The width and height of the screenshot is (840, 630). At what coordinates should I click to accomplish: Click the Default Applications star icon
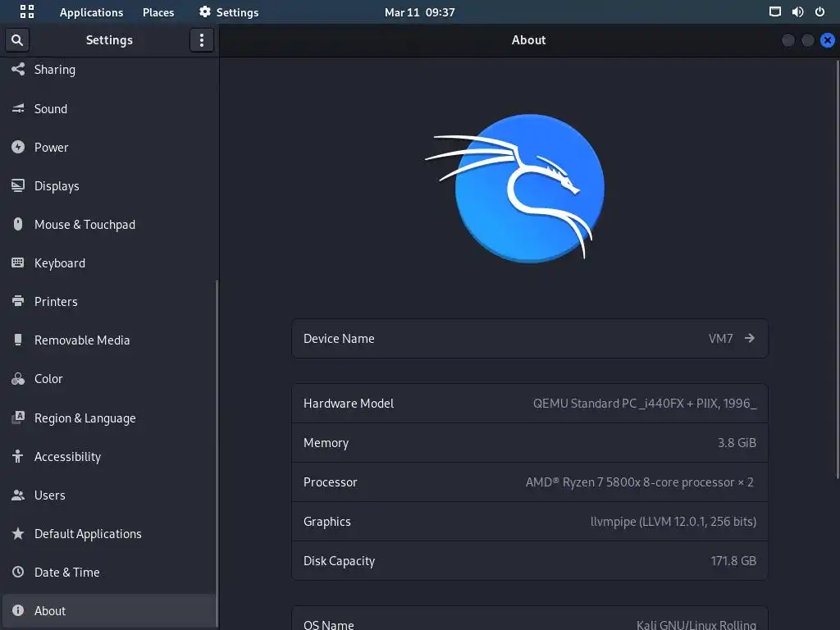tap(18, 533)
